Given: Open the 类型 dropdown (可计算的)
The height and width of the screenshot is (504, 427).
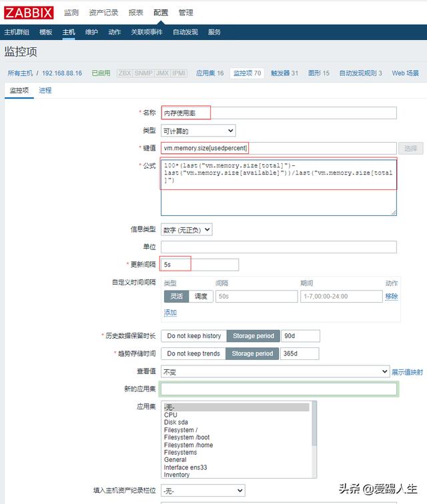Looking at the screenshot, I should tap(198, 131).
